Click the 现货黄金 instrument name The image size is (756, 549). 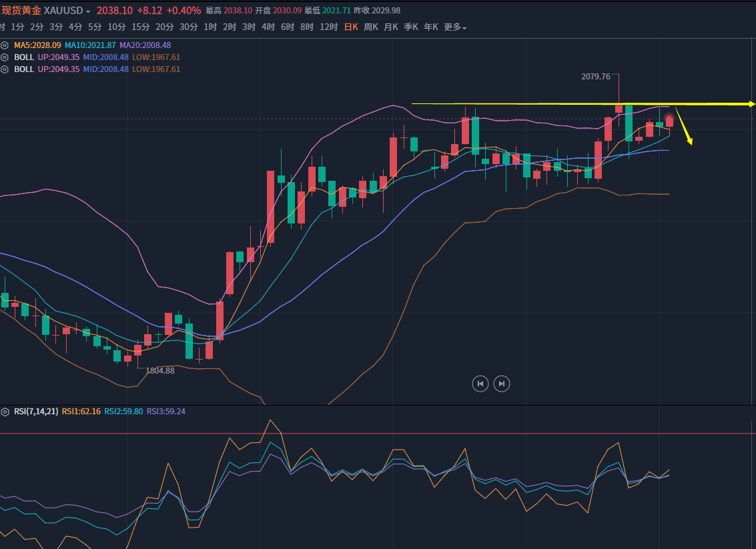(x=21, y=11)
